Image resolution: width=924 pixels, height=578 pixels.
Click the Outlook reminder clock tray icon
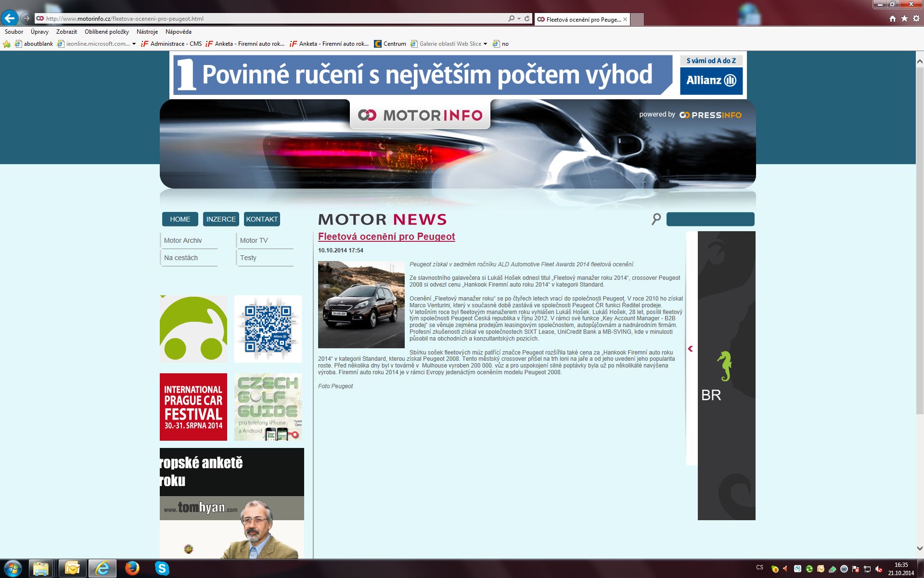coord(821,569)
